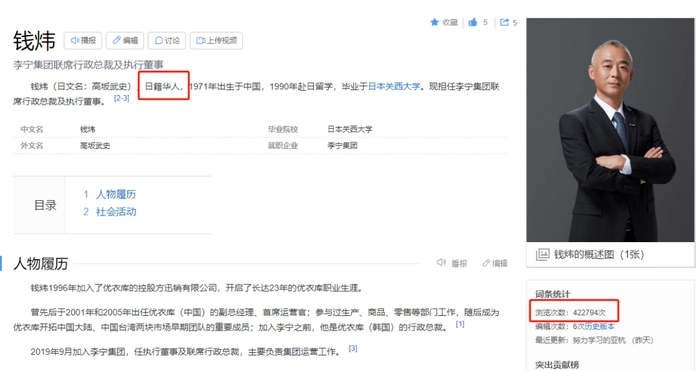Click the image gallery icon under portrait
The image size is (700, 371).
[542, 254]
